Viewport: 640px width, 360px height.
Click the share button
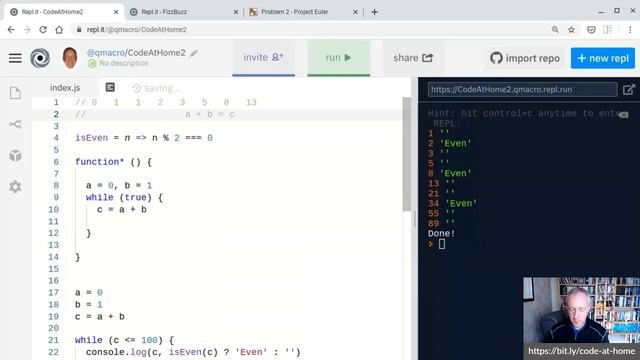[x=413, y=58]
